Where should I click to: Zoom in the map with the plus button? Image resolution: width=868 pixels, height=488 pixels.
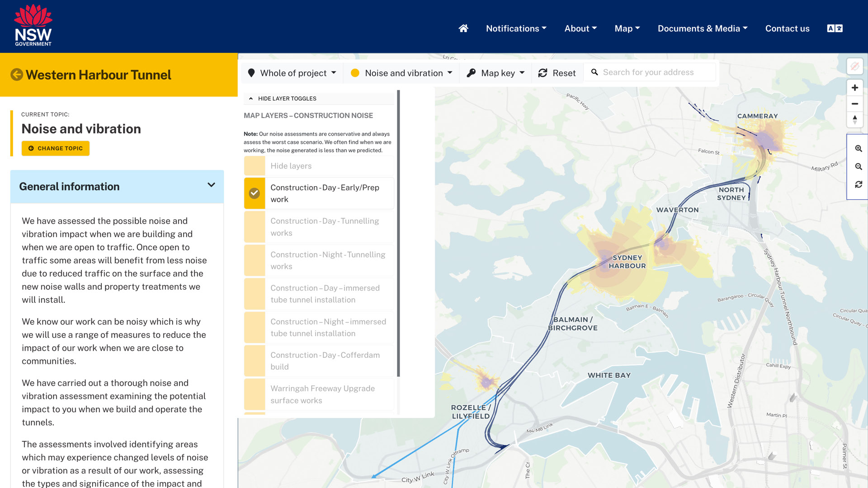click(x=854, y=88)
